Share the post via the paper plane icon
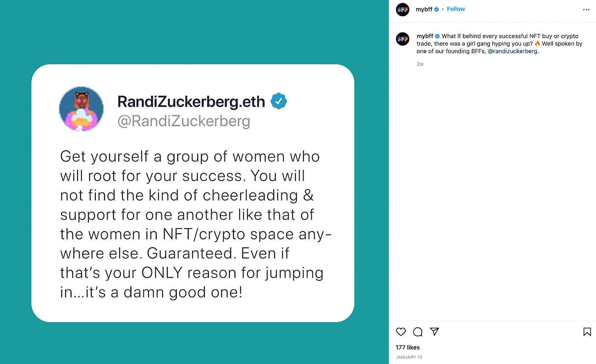The height and width of the screenshot is (364, 596). (435, 332)
